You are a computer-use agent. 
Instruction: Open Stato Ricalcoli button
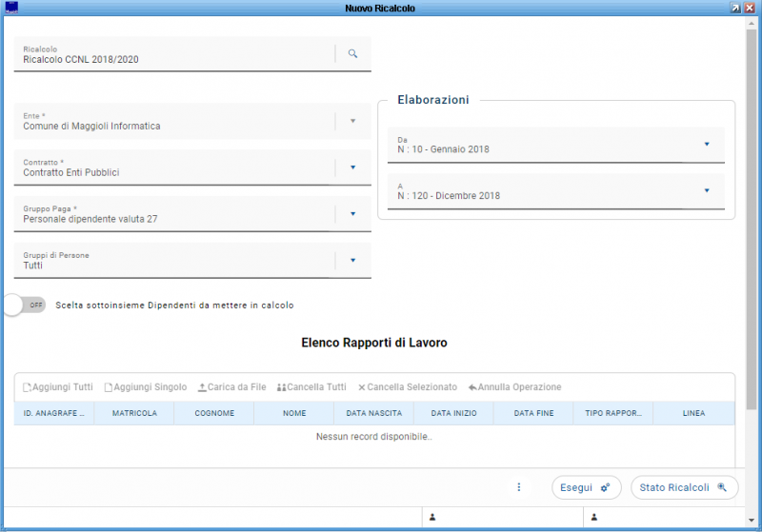tap(684, 487)
